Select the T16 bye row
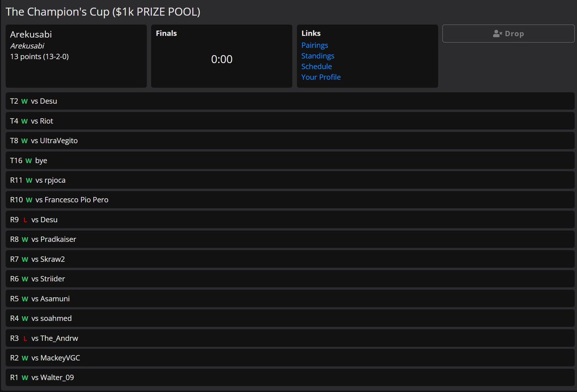This screenshot has width=577, height=392. [290, 160]
